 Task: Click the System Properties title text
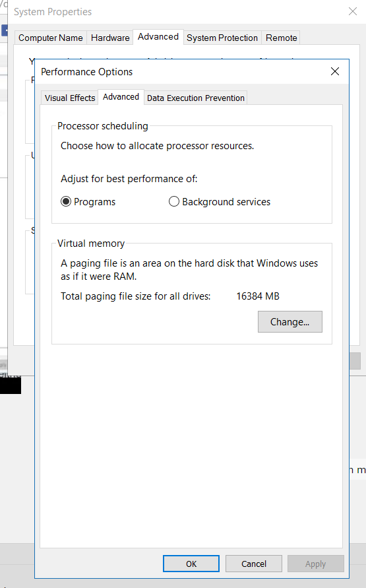53,12
